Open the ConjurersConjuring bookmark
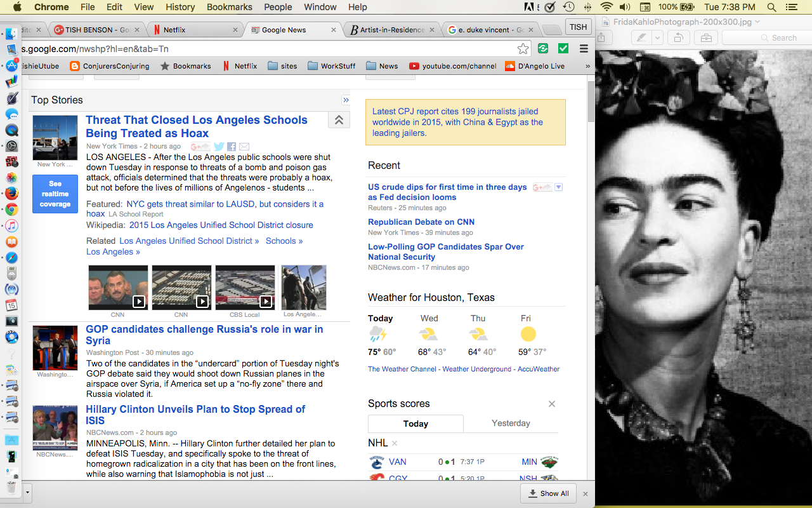This screenshot has width=812, height=508. pyautogui.click(x=110, y=66)
